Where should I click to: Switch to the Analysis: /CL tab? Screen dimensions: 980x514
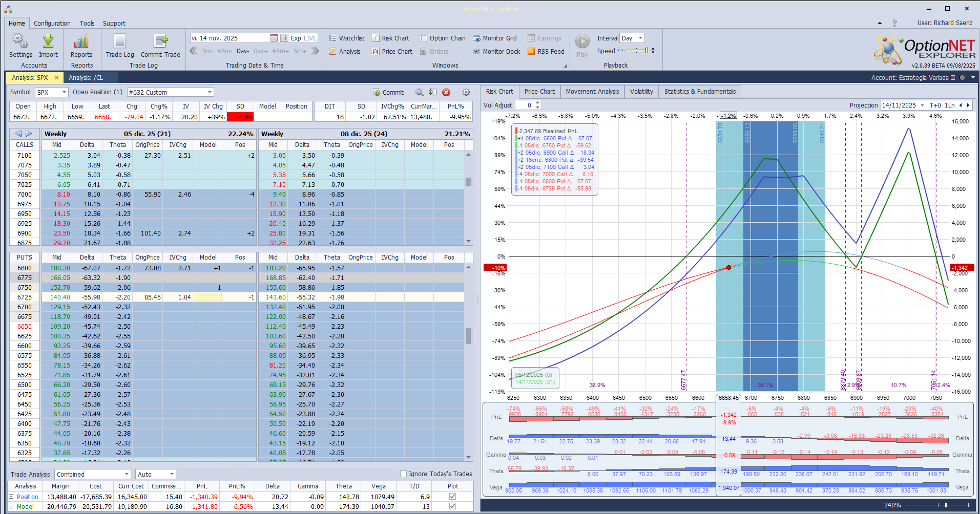[x=86, y=78]
